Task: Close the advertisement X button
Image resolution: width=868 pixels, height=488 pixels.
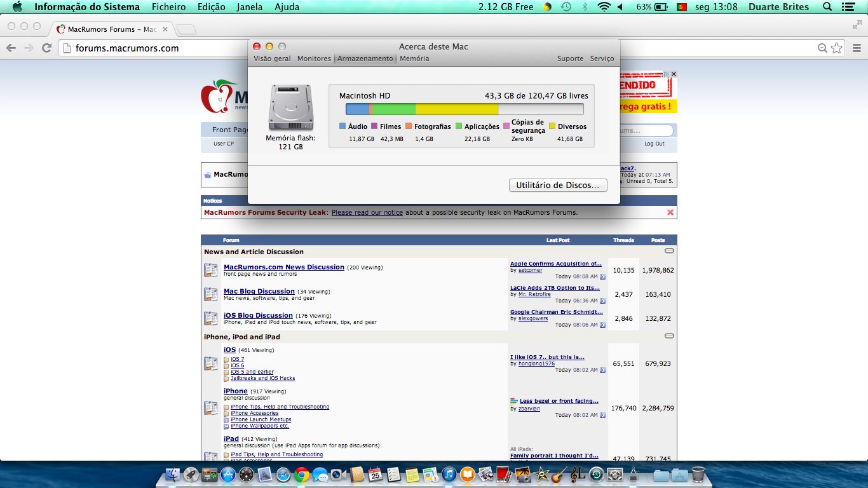Action: [x=674, y=74]
